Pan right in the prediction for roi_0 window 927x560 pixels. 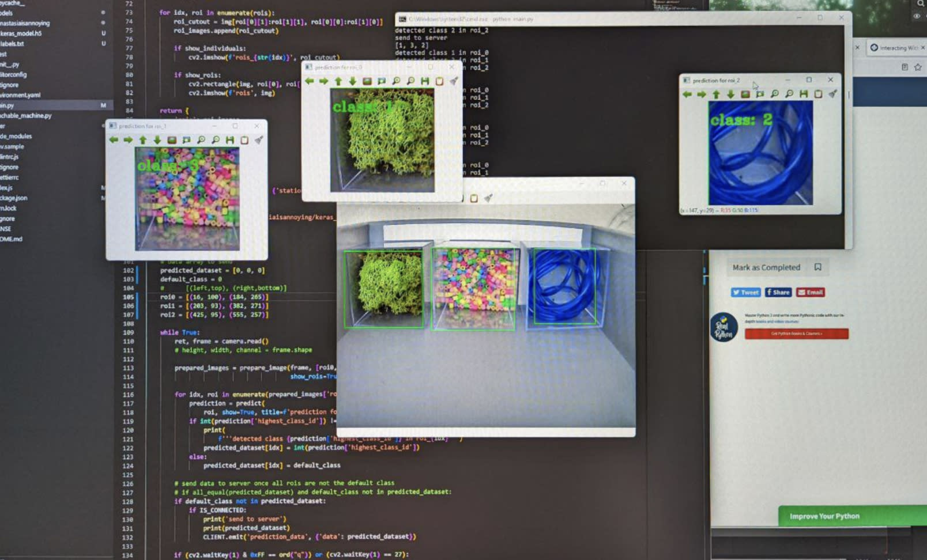pyautogui.click(x=324, y=81)
